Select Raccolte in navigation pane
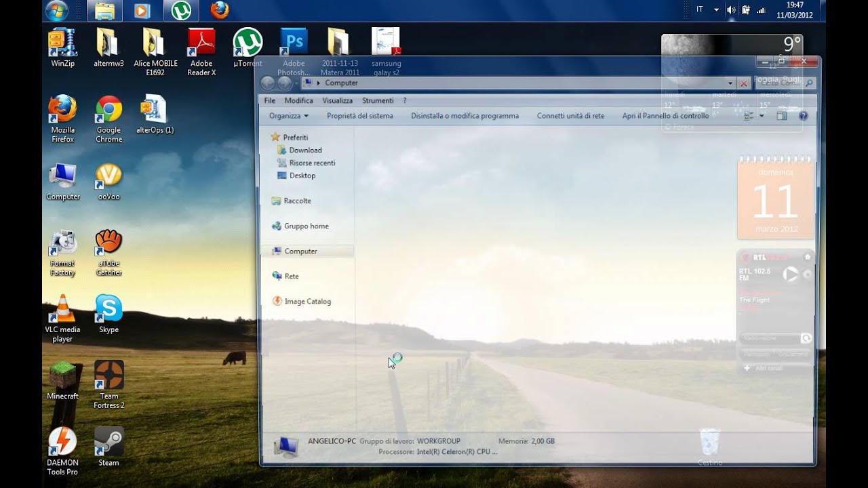The image size is (868, 488). (292, 201)
